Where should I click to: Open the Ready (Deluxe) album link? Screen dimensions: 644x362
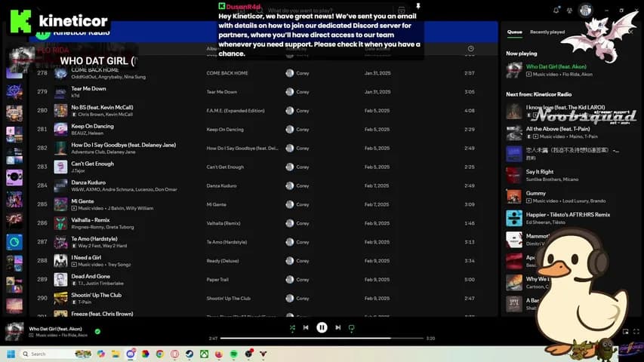click(x=223, y=261)
